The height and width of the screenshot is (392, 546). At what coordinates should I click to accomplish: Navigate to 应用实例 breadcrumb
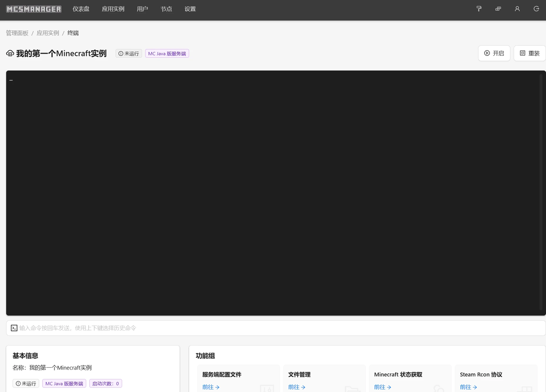pos(48,33)
